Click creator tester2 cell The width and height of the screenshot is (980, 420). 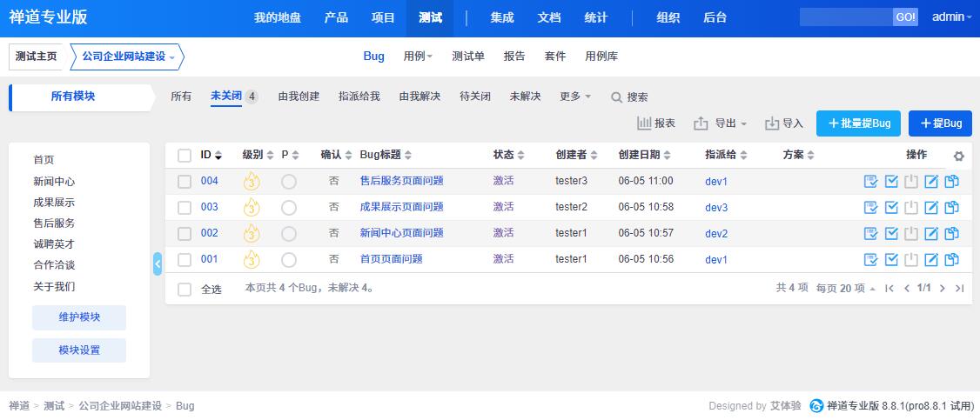pos(571,207)
